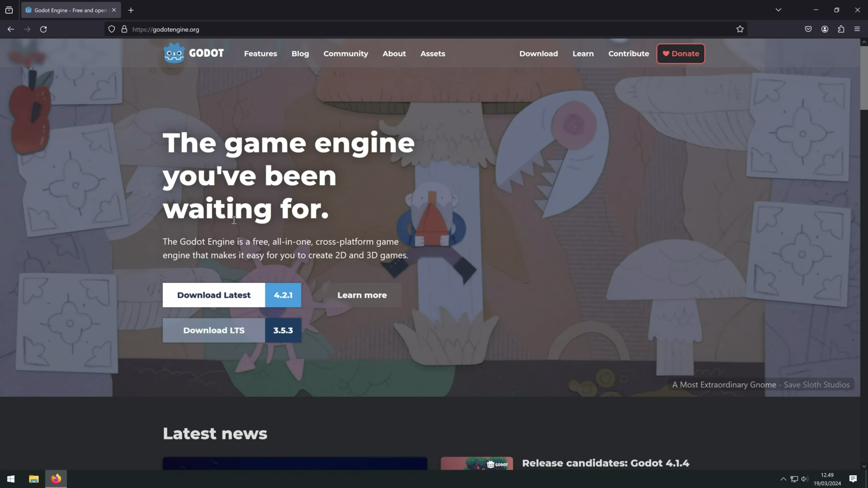Image resolution: width=868 pixels, height=488 pixels.
Task: Click the tracking protection shield icon
Action: [x=111, y=29]
